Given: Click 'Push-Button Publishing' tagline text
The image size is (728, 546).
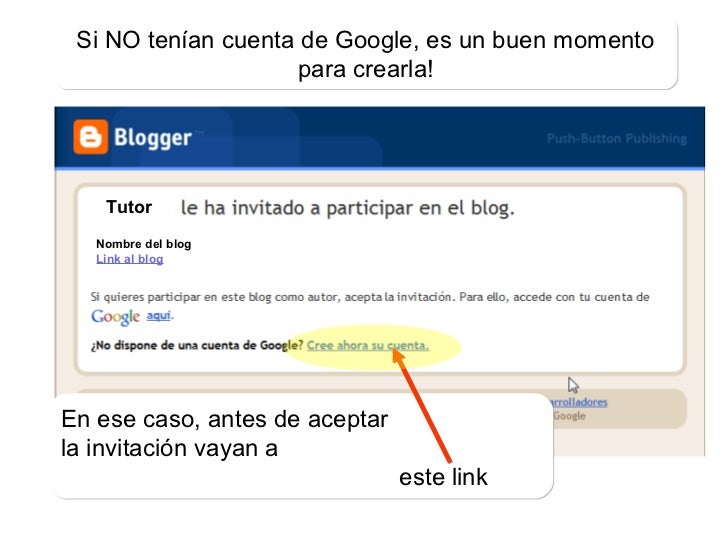Looking at the screenshot, I should 617,138.
